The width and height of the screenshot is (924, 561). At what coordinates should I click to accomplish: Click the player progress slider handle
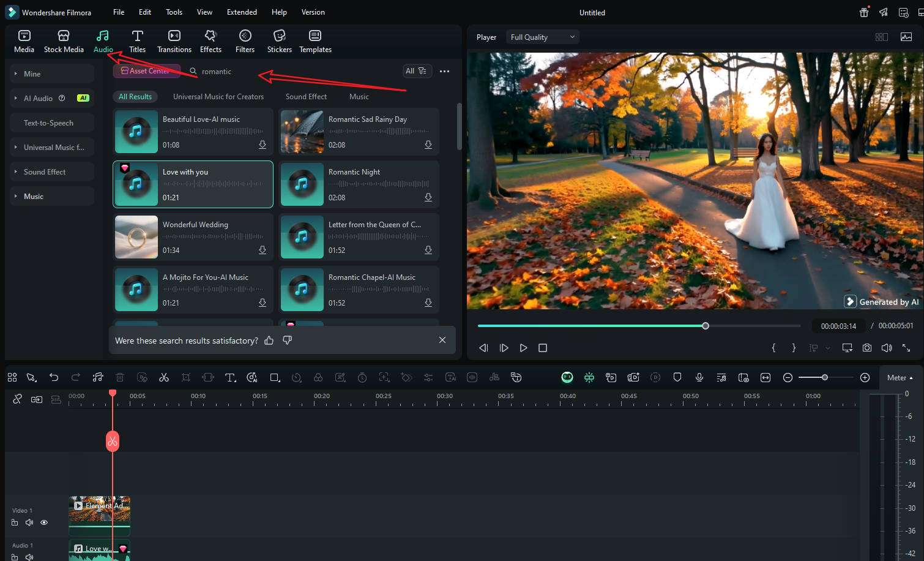coord(706,326)
